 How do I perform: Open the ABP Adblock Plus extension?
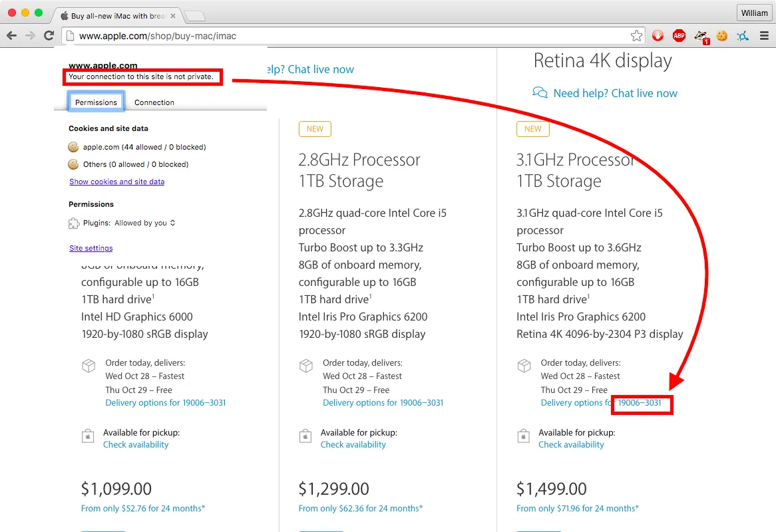coord(679,36)
